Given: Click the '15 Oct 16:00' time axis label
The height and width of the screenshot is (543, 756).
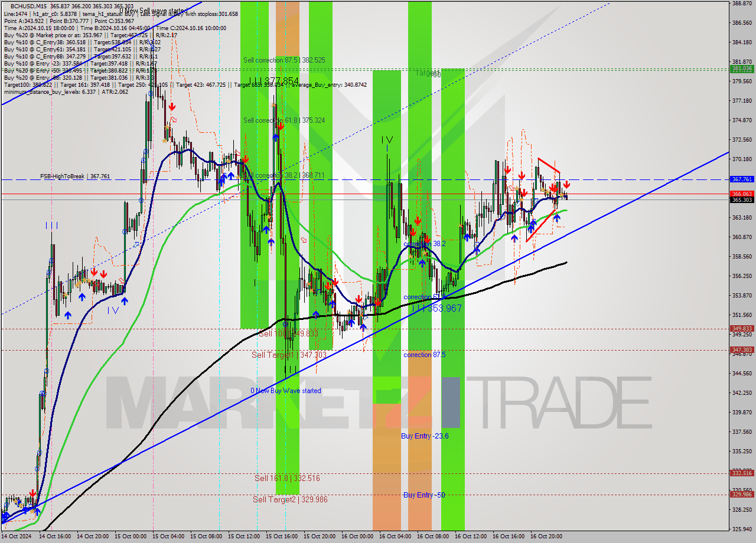Looking at the screenshot, I should [282, 537].
